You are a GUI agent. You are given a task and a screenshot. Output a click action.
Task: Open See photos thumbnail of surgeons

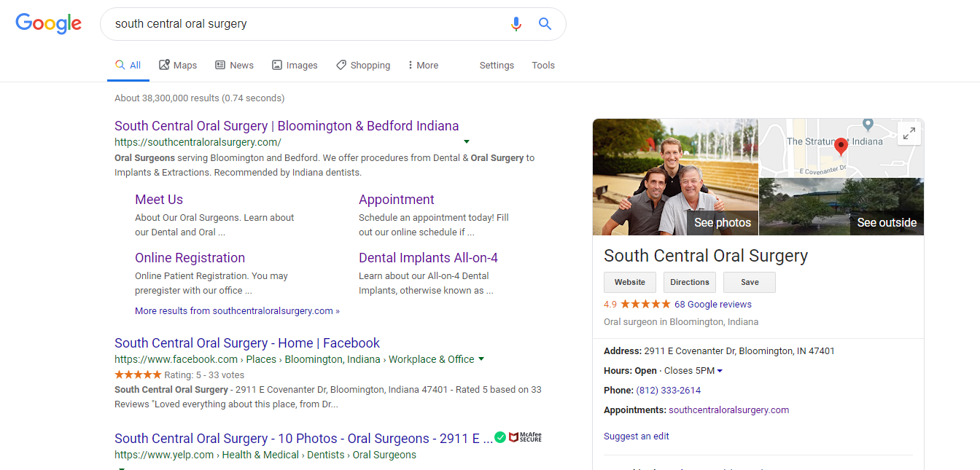point(675,177)
